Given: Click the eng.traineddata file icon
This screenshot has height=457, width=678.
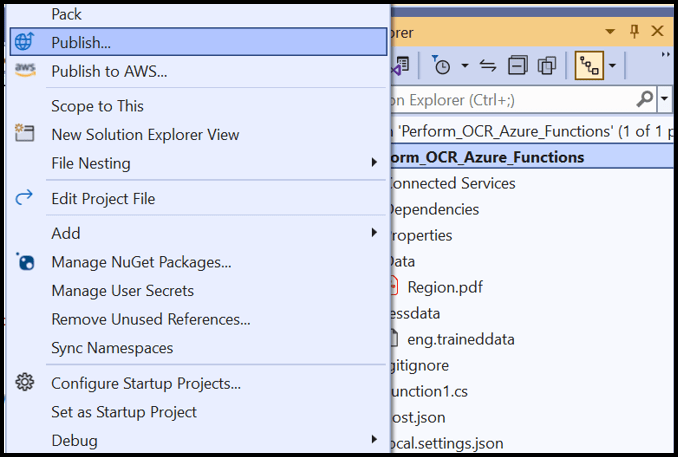Looking at the screenshot, I should [x=394, y=339].
